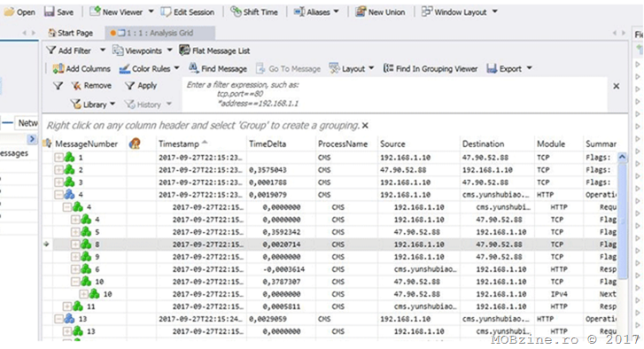Toggle Flat Message List
This screenshot has width=644, height=349.
tap(214, 50)
